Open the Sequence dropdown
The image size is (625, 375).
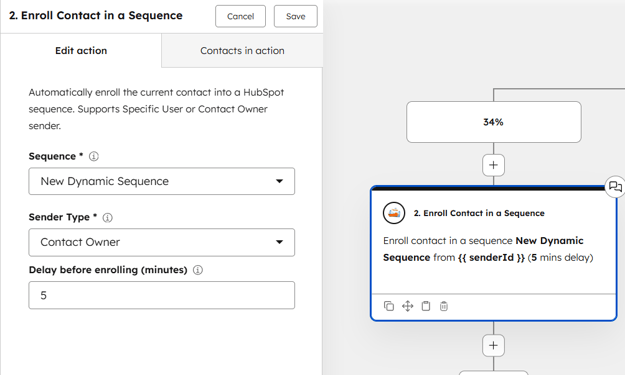point(162,181)
